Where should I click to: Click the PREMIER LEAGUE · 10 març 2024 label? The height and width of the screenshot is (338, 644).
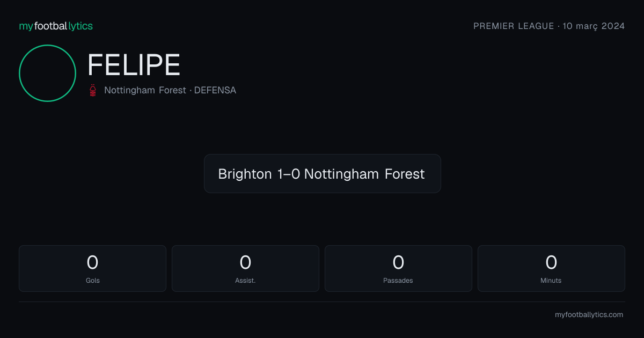click(549, 26)
